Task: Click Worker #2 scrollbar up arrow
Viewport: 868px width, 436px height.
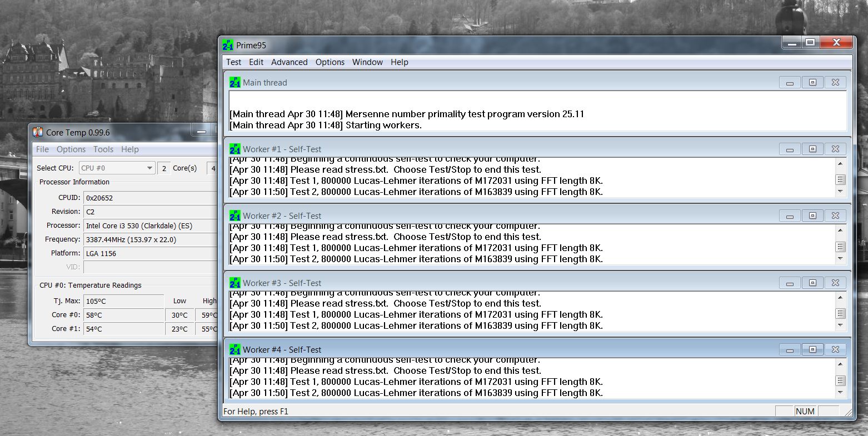Action: pos(840,230)
